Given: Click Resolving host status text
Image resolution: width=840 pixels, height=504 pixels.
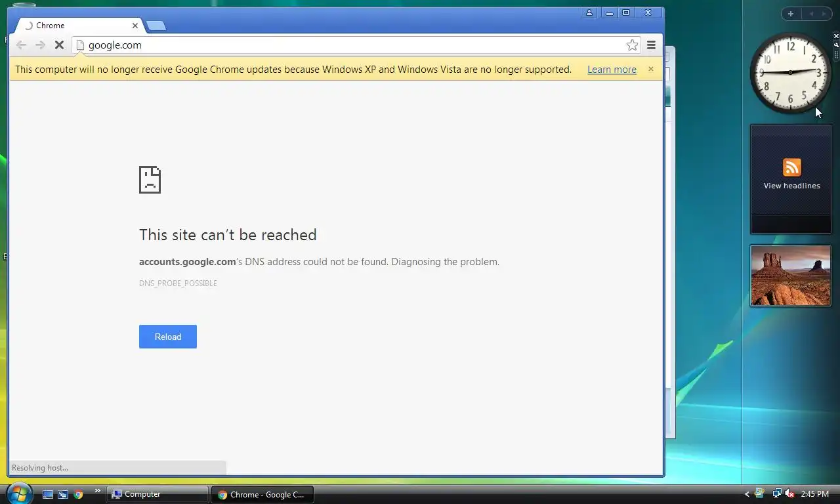Looking at the screenshot, I should click(x=39, y=468).
